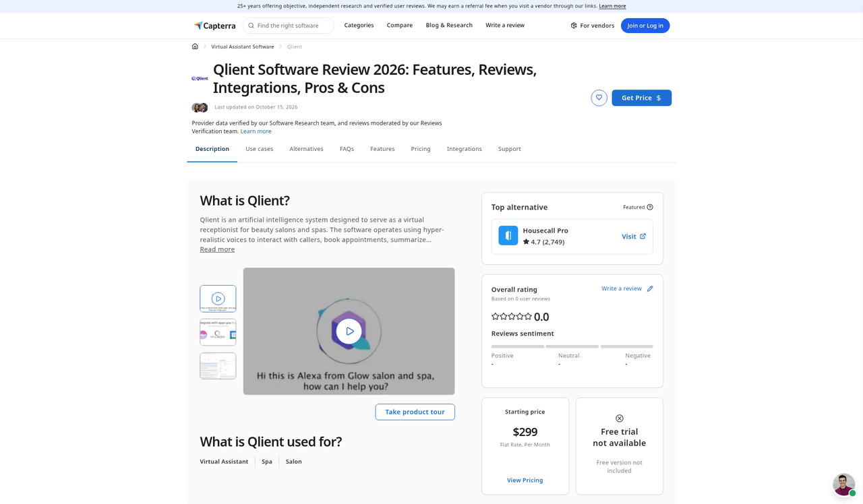Open the FAQs tab

[347, 149]
